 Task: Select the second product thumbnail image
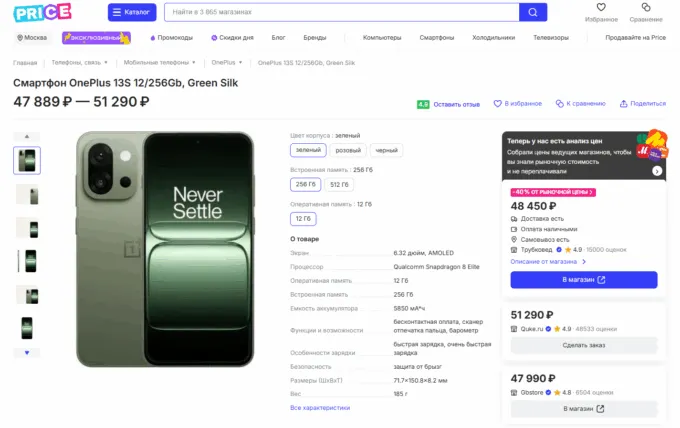pyautogui.click(x=27, y=193)
